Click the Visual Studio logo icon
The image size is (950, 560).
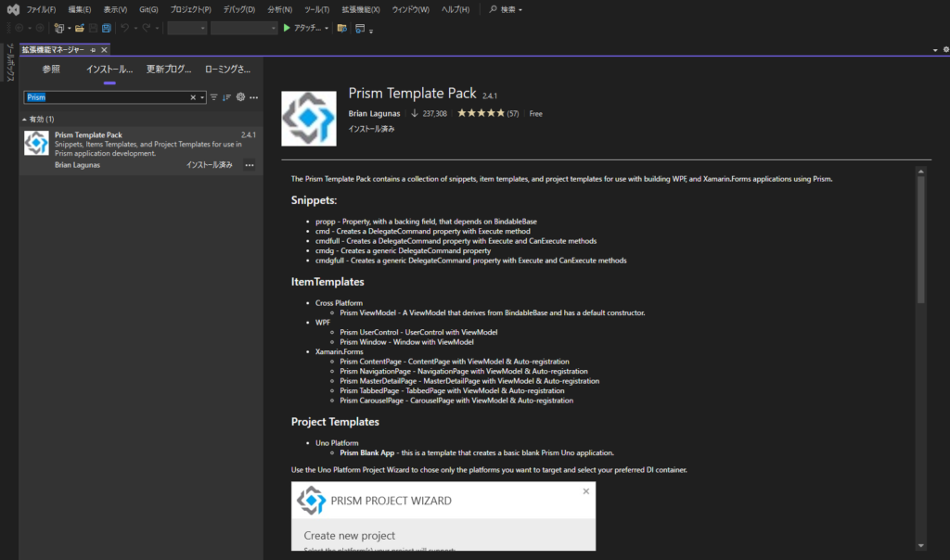tap(13, 9)
